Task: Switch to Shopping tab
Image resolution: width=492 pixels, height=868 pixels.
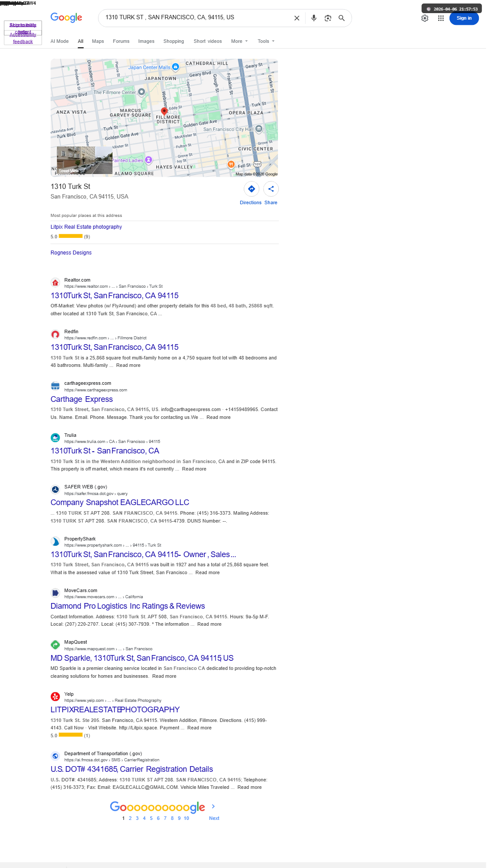Action: (x=174, y=41)
